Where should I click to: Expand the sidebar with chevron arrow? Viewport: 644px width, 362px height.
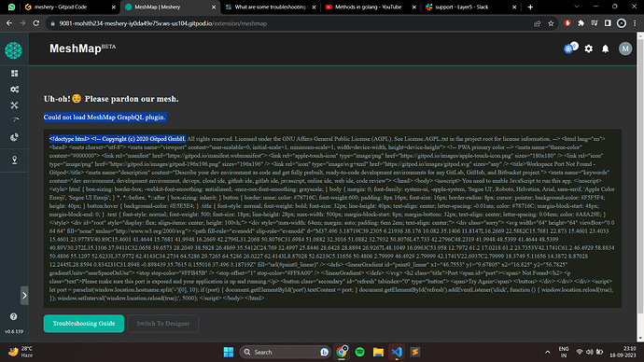[24, 296]
